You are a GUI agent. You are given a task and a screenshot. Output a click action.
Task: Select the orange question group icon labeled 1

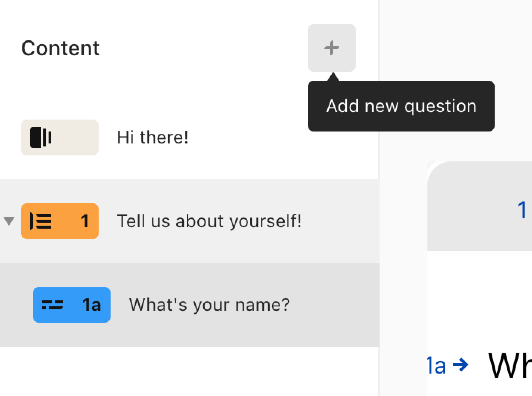pyautogui.click(x=59, y=221)
